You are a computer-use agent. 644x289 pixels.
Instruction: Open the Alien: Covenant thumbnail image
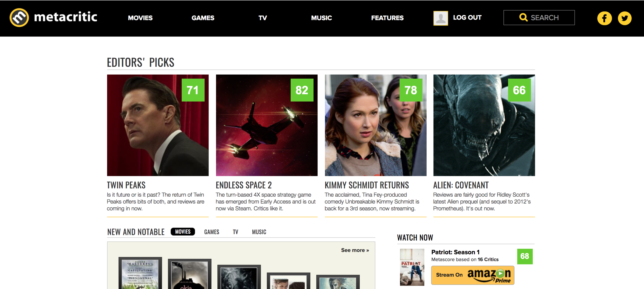tap(484, 129)
